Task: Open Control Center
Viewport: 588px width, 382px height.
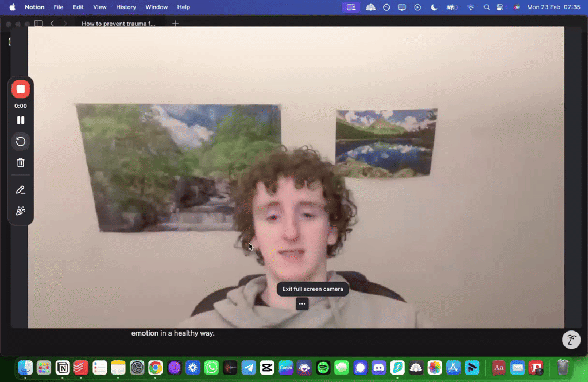Action: pos(500,7)
